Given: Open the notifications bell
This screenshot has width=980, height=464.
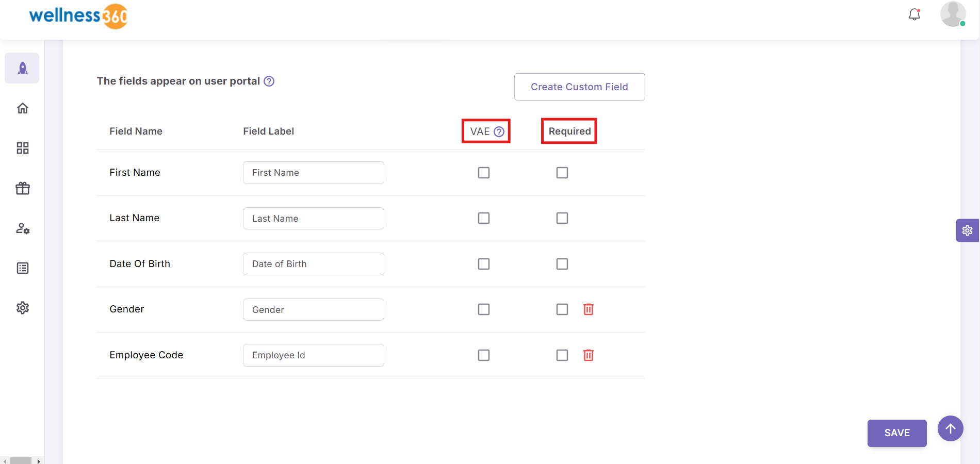Looking at the screenshot, I should pos(914,14).
